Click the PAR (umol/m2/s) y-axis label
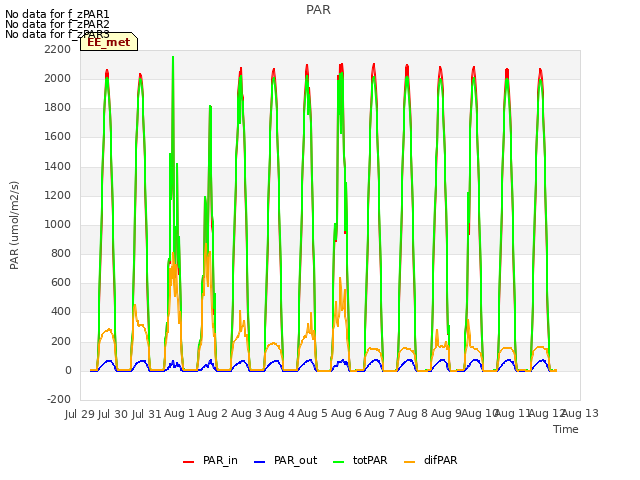The image size is (640, 480). pyautogui.click(x=14, y=225)
